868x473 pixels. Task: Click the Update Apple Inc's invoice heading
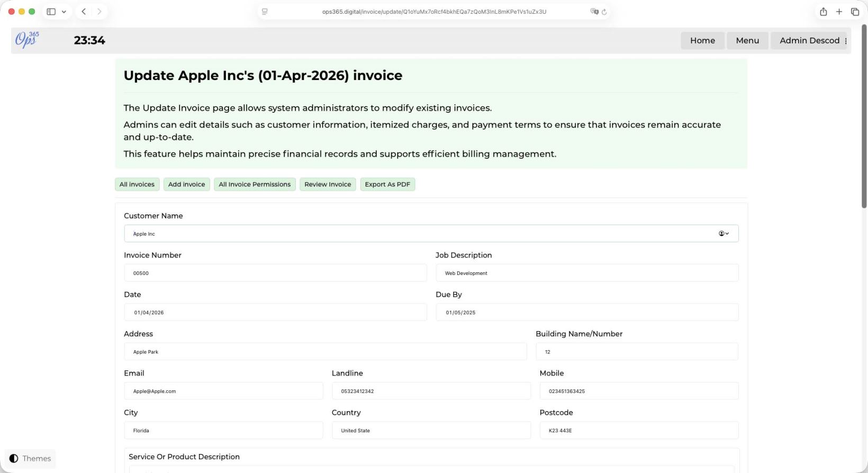point(263,75)
